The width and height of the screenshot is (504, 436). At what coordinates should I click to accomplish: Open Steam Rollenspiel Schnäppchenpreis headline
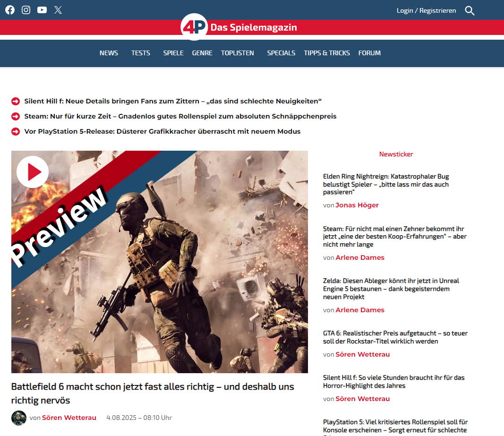pyautogui.click(x=180, y=116)
